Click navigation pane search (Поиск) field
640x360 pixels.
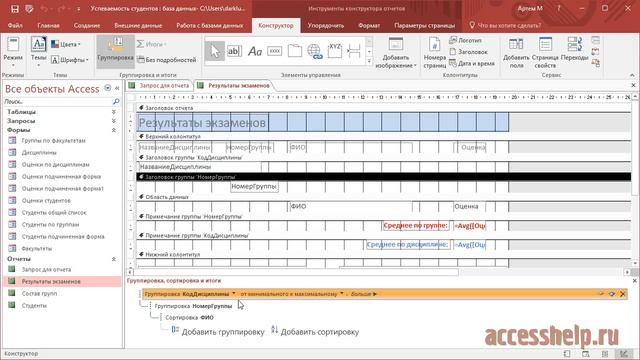pos(58,101)
